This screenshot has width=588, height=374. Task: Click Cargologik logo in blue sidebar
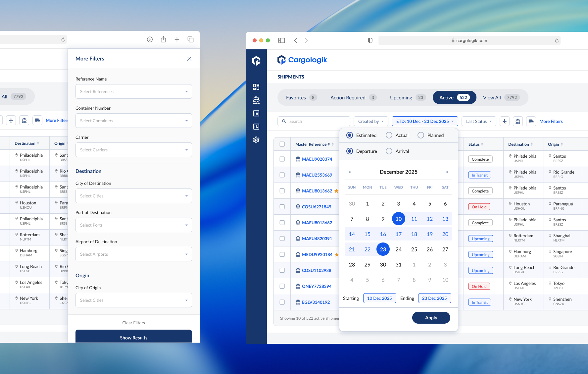tap(256, 61)
